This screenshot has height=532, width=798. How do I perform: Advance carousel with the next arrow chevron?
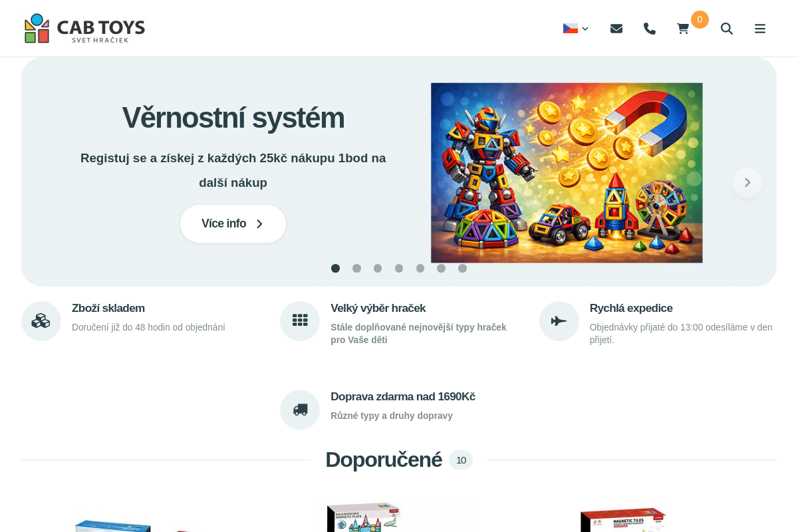[747, 182]
